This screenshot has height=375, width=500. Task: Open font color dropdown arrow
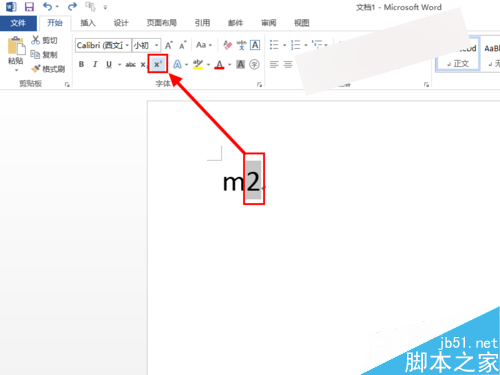click(x=229, y=64)
